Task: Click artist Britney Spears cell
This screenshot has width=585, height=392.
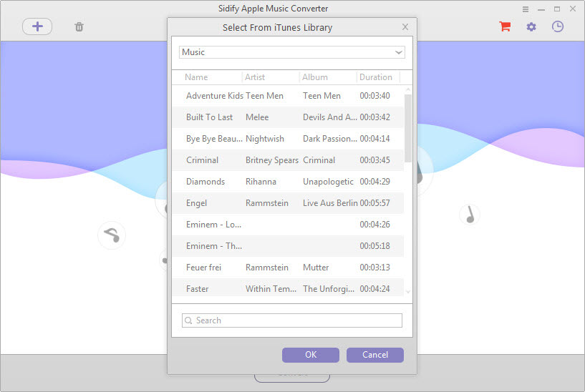Action: click(272, 160)
